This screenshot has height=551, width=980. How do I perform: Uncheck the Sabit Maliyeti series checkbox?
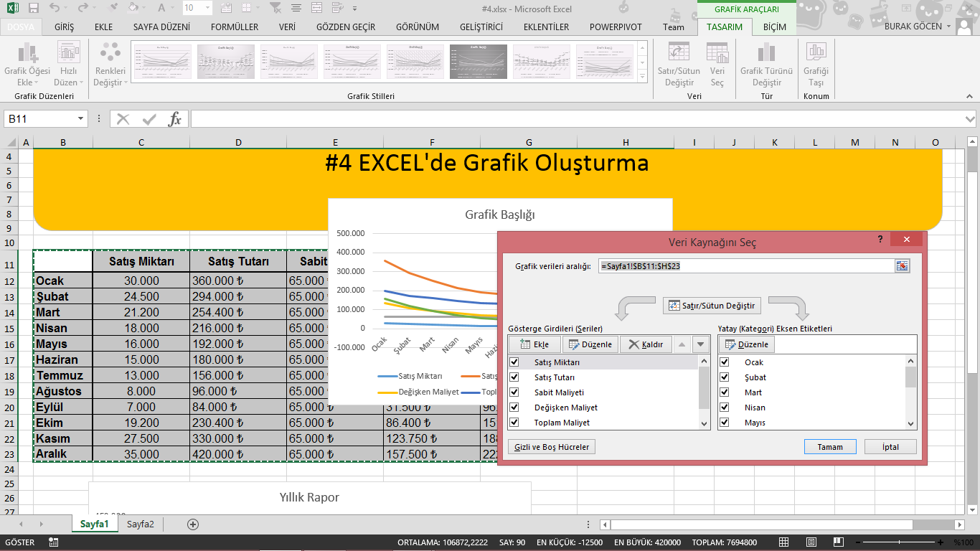pyautogui.click(x=514, y=392)
